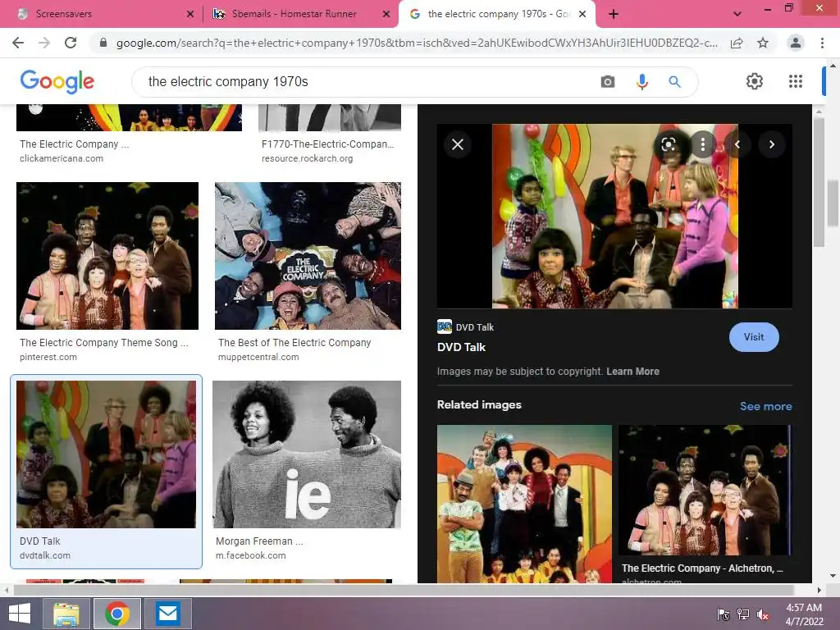Click the muted volume tray icon
Screen dimensions: 840x630
[763, 614]
